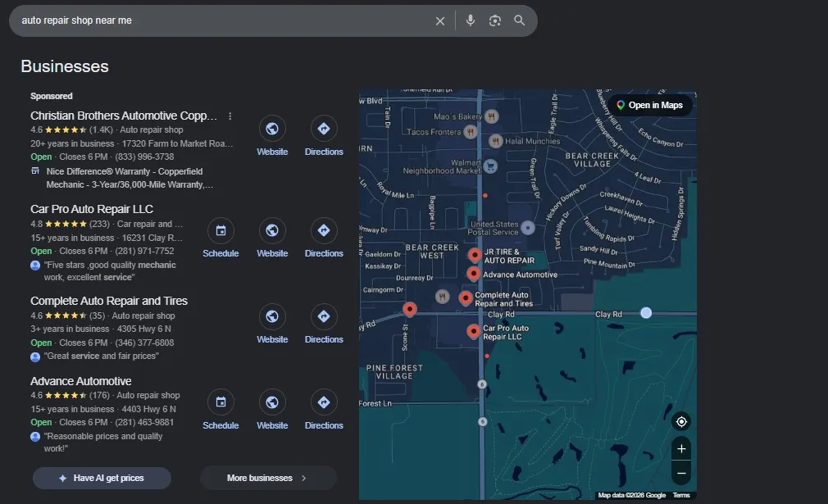Open Complete Auto Repair and Tires website
This screenshot has height=504, width=828.
click(x=272, y=316)
